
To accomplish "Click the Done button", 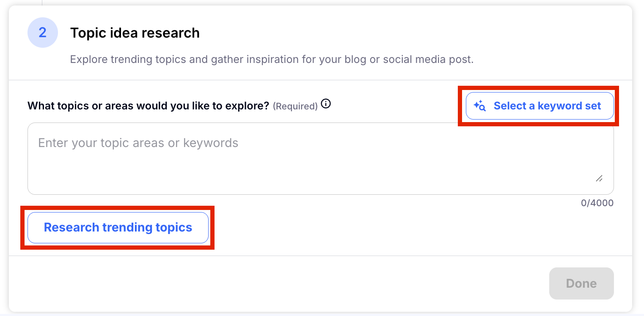I will pos(581,283).
